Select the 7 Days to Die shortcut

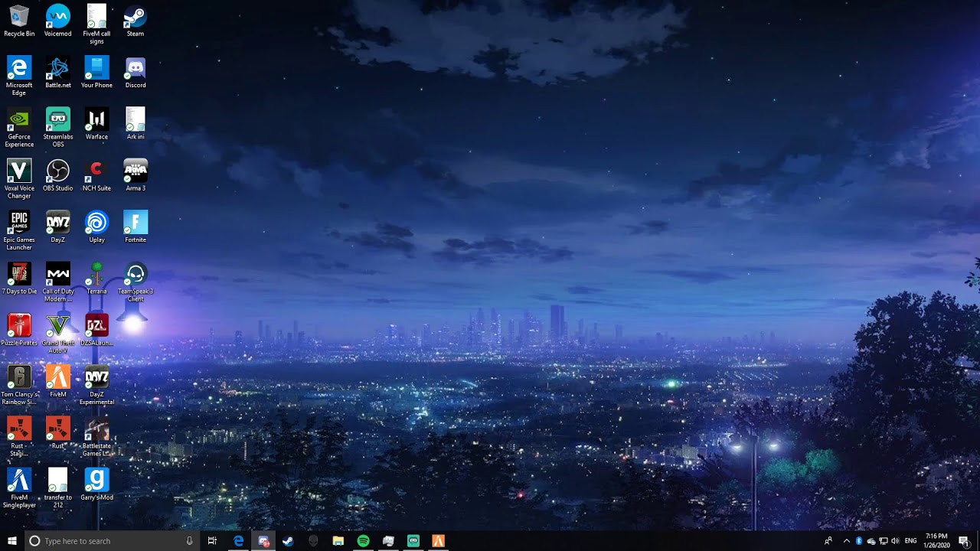19,278
